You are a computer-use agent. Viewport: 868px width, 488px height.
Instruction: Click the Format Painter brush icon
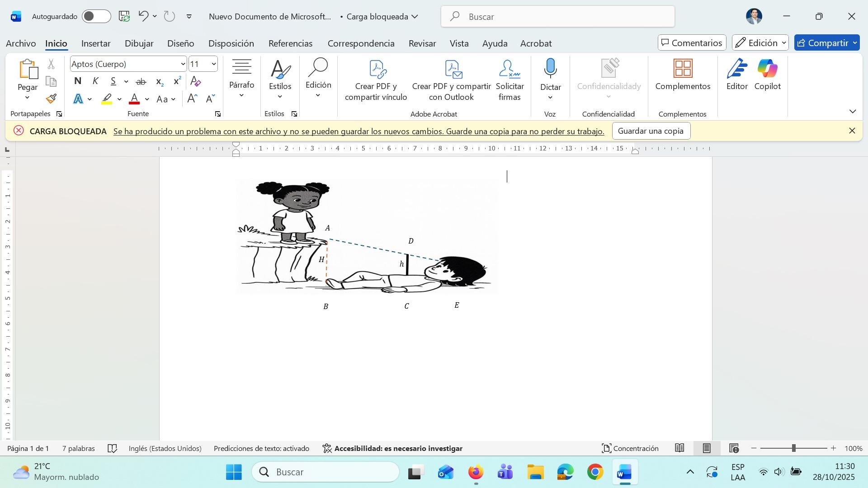pos(51,99)
